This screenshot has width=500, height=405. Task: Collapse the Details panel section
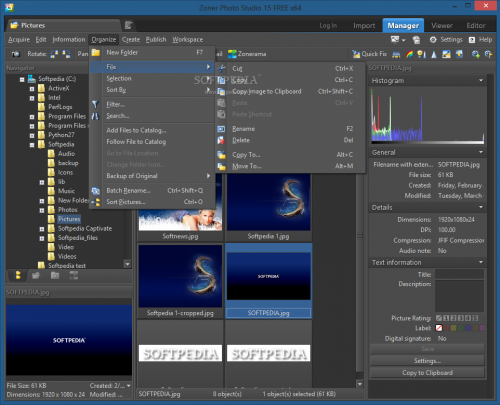481,207
